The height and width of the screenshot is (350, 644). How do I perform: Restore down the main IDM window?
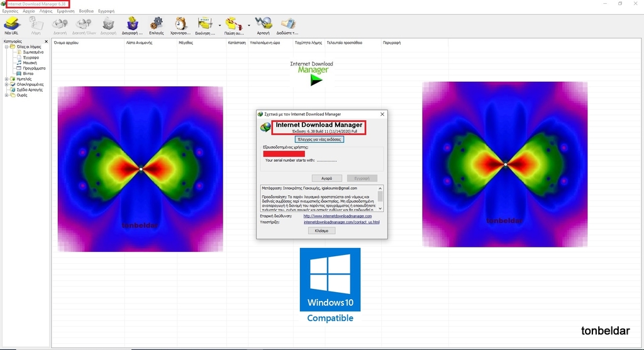[x=619, y=4]
